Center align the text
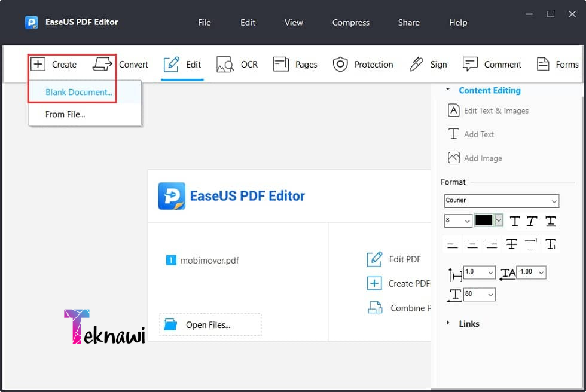Image resolution: width=586 pixels, height=392 pixels. [x=472, y=244]
